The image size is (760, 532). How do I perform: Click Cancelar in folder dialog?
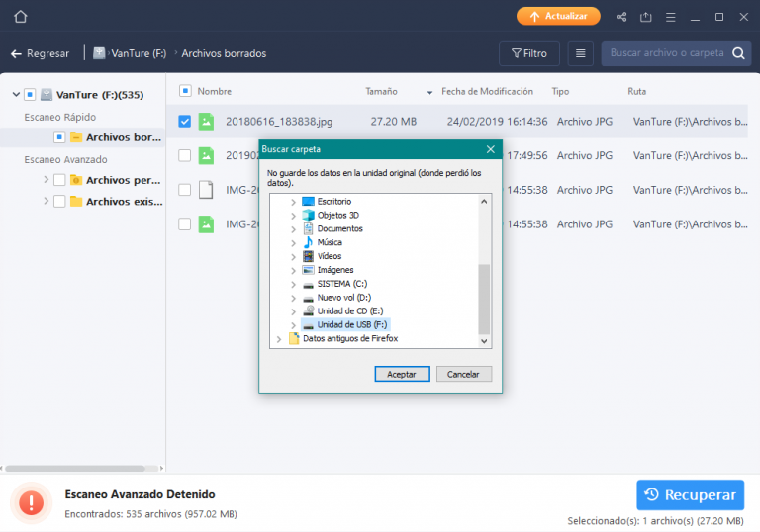click(463, 374)
